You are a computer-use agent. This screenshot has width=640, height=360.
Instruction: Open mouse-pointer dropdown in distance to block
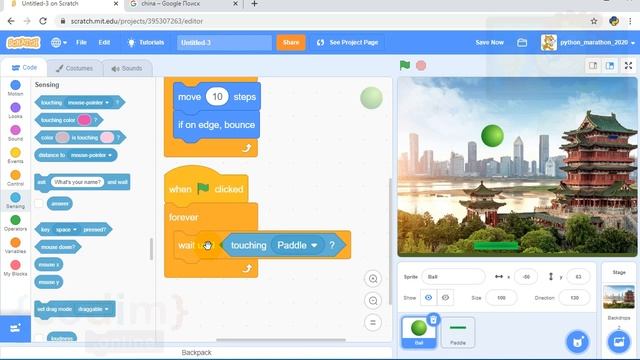click(91, 155)
